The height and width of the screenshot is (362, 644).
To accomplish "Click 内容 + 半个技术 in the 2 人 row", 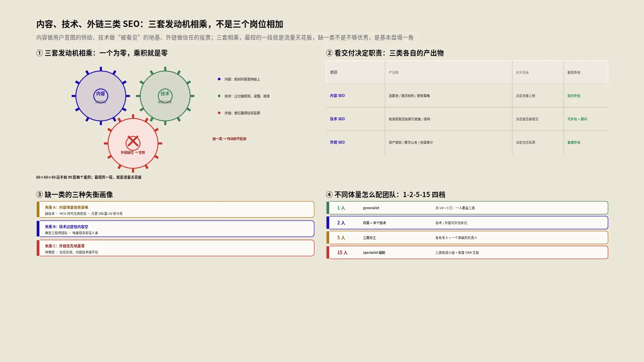I will coord(374,223).
